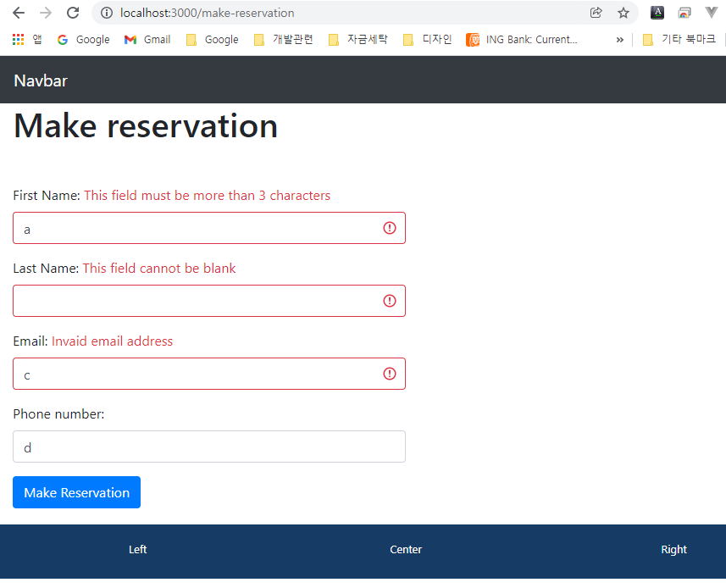
Task: Click the footer Center text
Action: pyautogui.click(x=406, y=550)
